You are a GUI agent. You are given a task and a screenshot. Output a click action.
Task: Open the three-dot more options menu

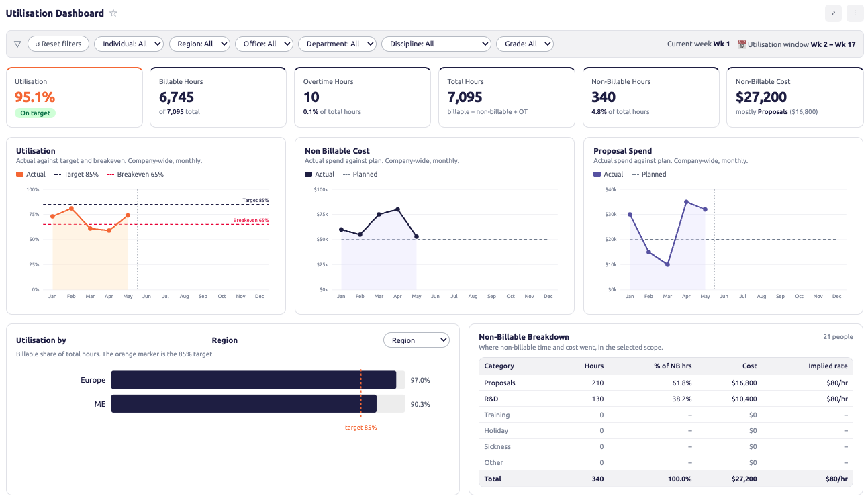[x=855, y=13]
